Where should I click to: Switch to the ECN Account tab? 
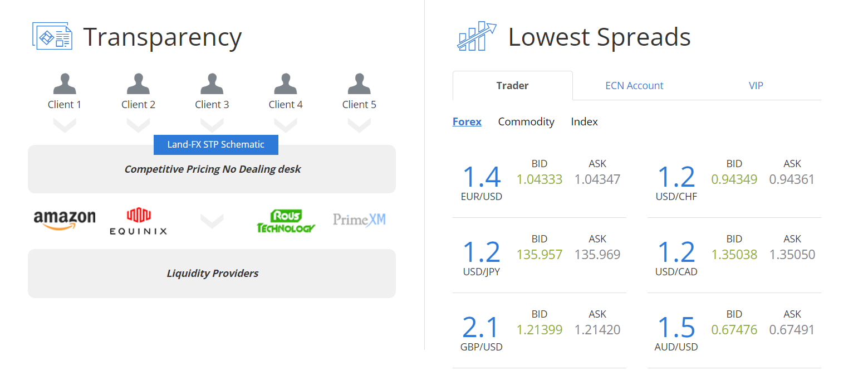634,86
